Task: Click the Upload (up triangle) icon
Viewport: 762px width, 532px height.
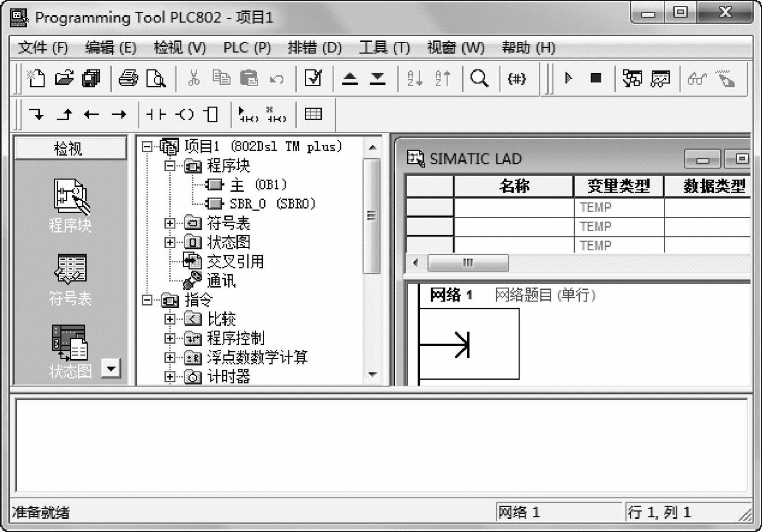Action: coord(350,79)
